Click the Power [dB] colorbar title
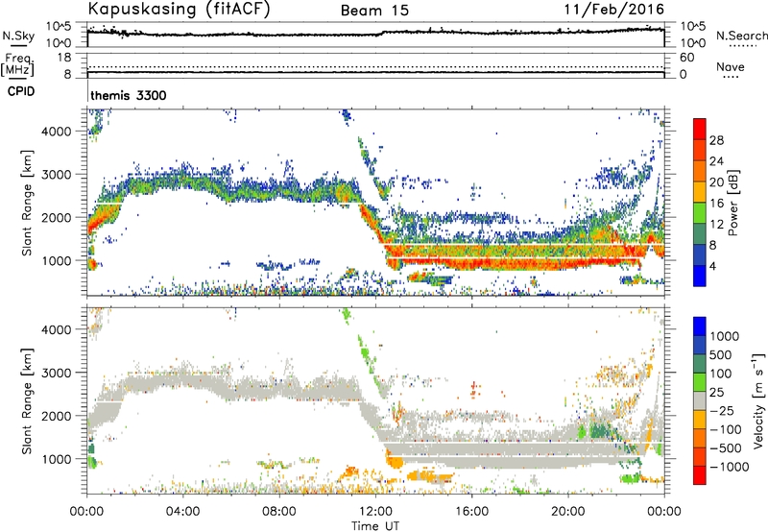This screenshot has width=768, height=532. click(x=732, y=203)
